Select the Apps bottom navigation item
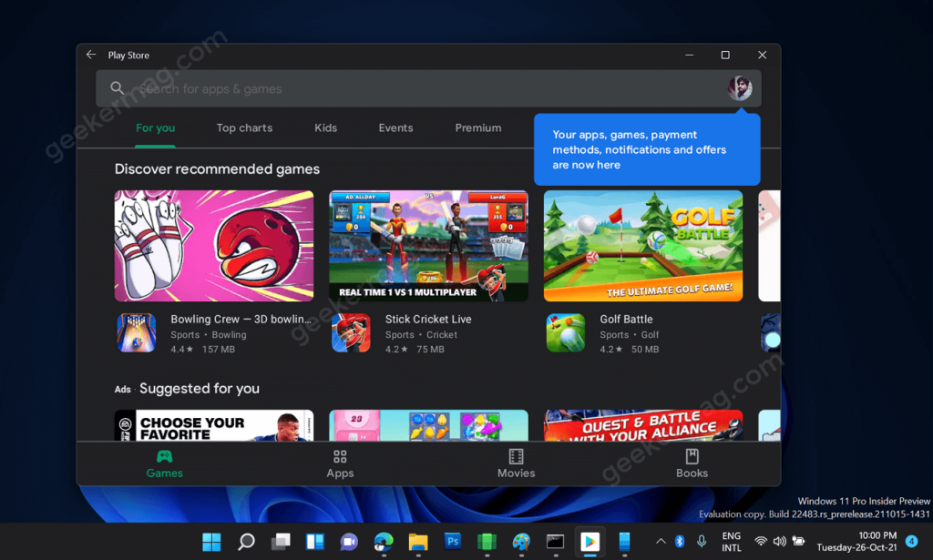 point(341,463)
